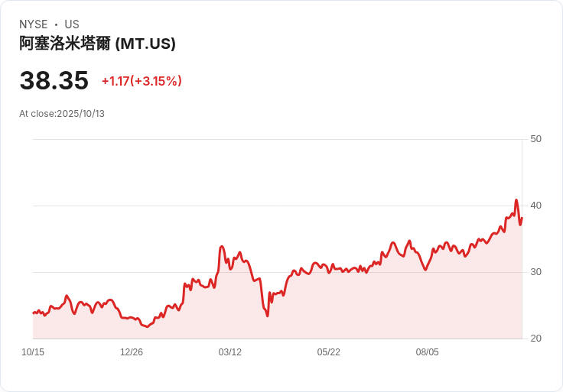Click the leftmost start of the price line
Screen dimensions: 563x392
[x=33, y=313]
